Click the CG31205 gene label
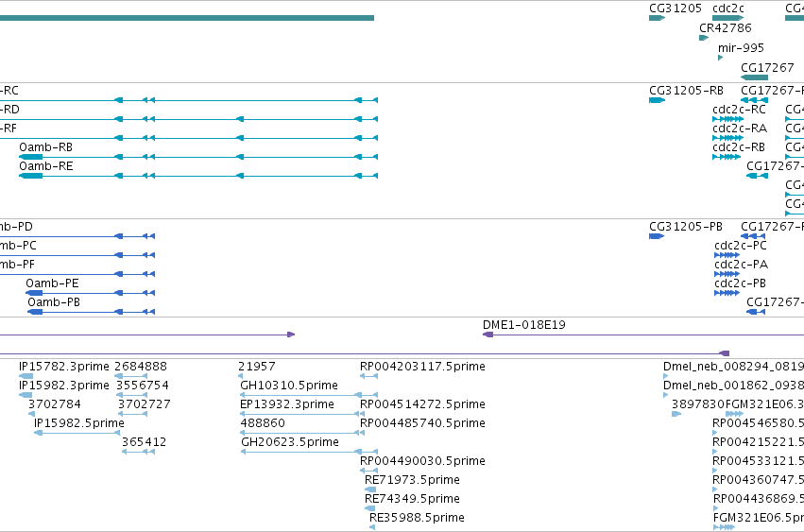804x532 pixels. click(675, 9)
